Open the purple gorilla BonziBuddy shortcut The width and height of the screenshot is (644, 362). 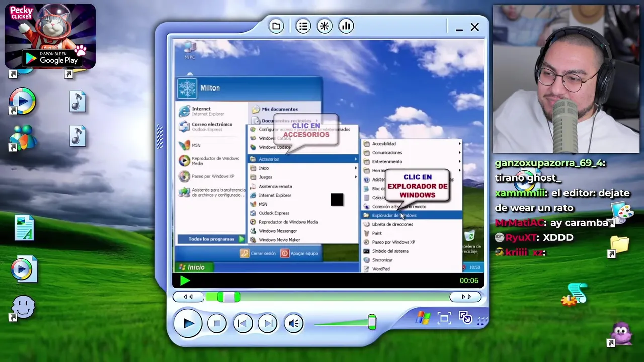coord(620,334)
